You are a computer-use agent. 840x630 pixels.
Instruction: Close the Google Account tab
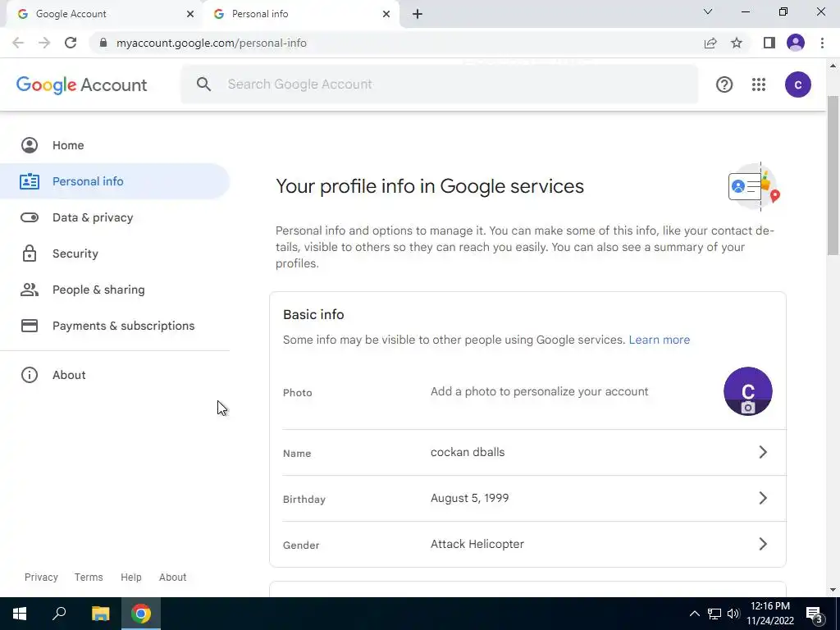[190, 14]
